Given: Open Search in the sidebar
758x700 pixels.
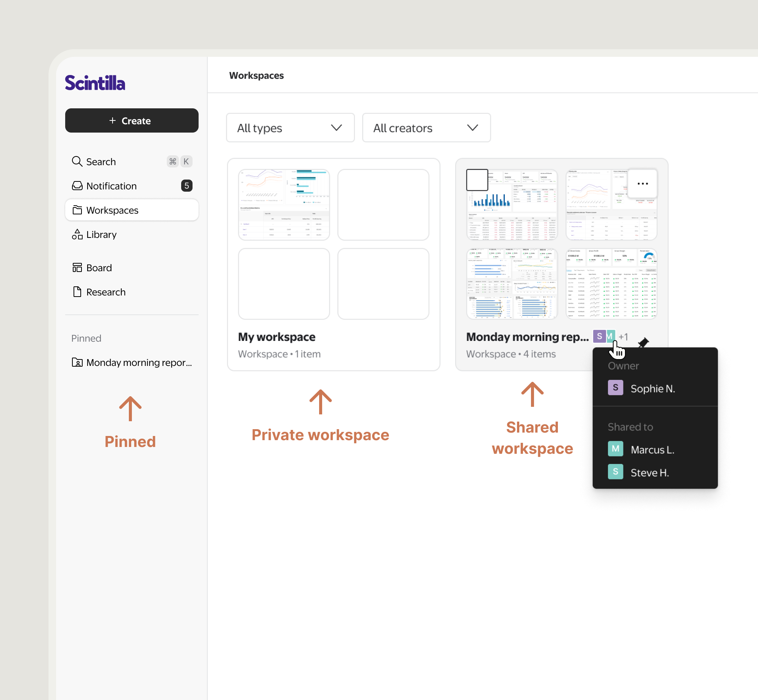Looking at the screenshot, I should pyautogui.click(x=132, y=162).
